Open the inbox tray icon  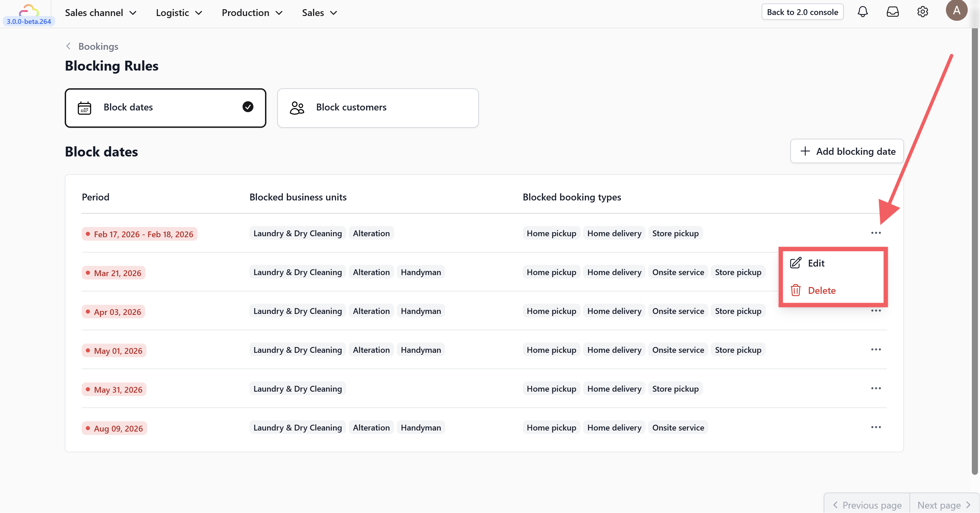point(892,12)
